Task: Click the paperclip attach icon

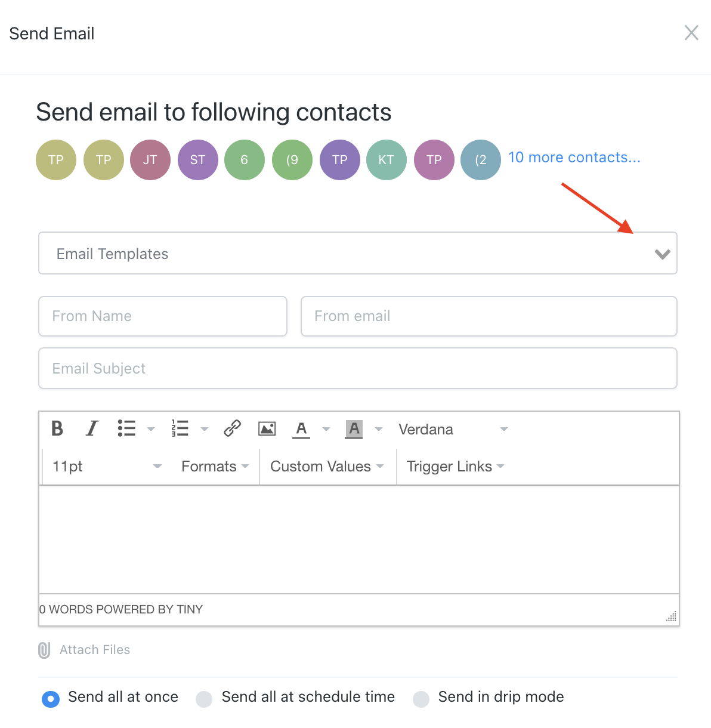Action: point(44,650)
